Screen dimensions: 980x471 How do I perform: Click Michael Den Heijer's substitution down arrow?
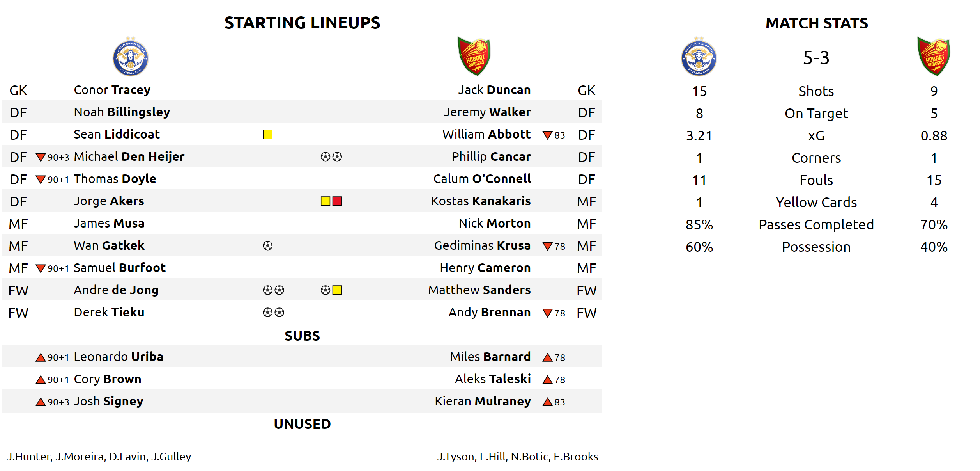point(41,157)
